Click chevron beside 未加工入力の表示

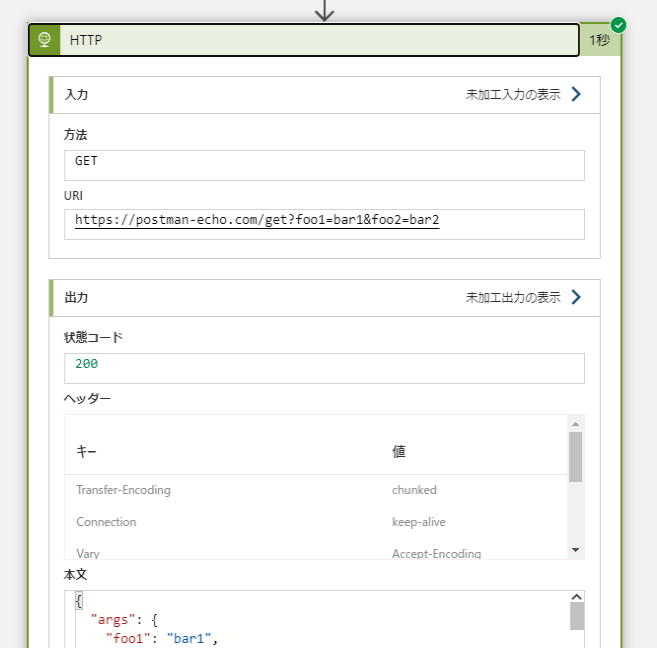point(576,94)
